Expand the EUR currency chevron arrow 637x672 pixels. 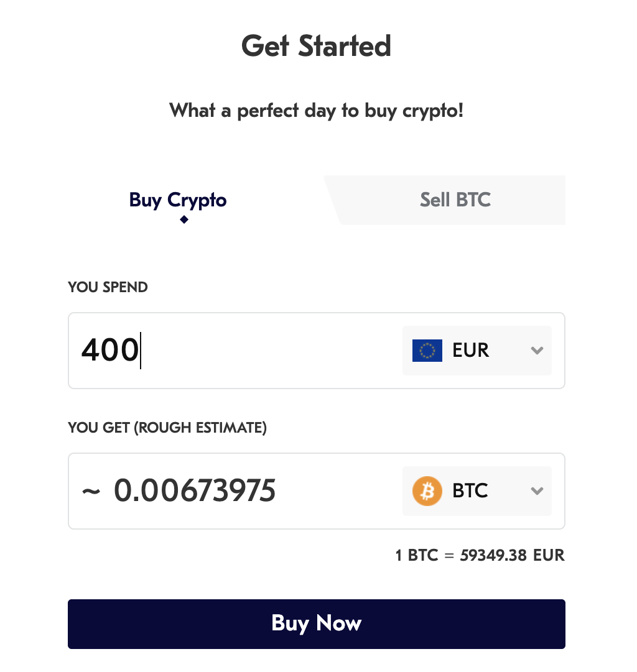(537, 351)
